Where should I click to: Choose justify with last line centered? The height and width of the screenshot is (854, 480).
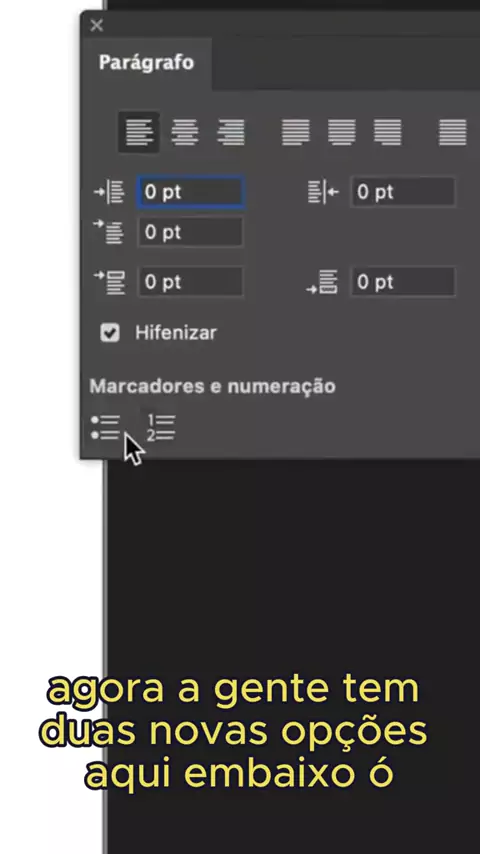coord(342,132)
